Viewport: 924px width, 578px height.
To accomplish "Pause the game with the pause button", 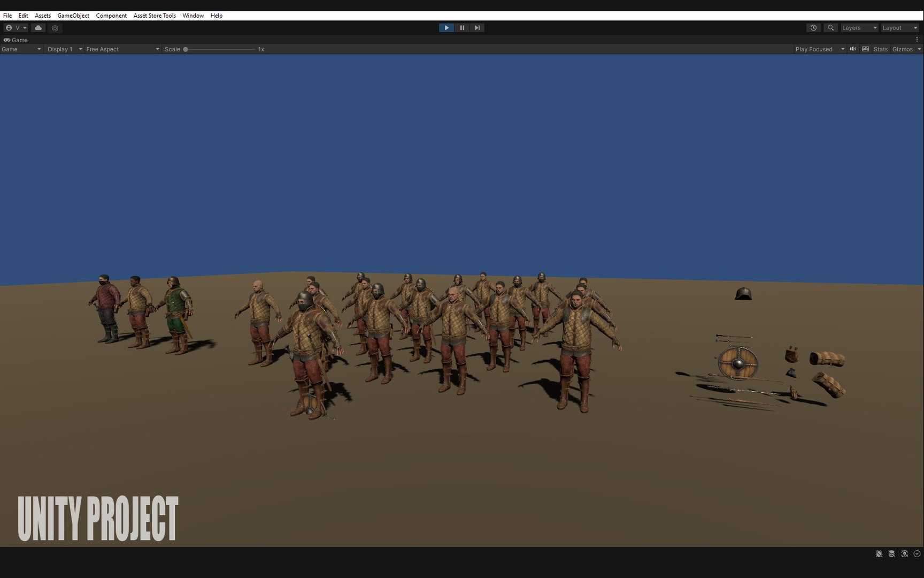I will [462, 28].
